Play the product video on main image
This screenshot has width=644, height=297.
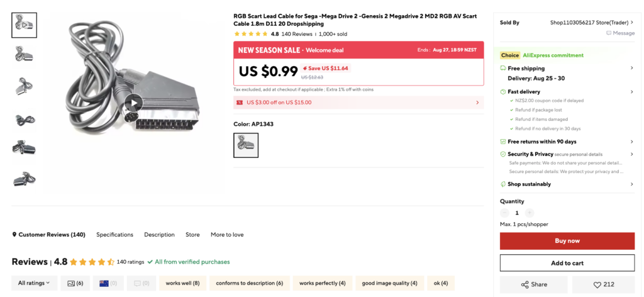[x=133, y=103]
